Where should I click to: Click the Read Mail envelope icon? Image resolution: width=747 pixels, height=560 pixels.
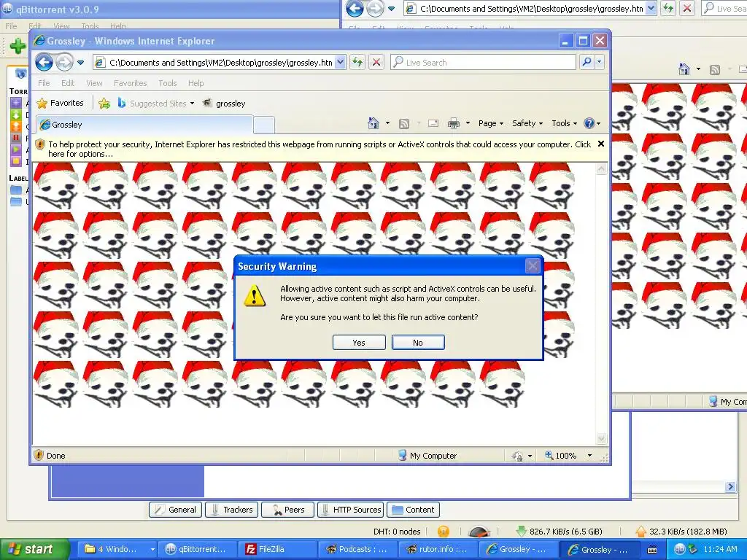click(x=433, y=123)
